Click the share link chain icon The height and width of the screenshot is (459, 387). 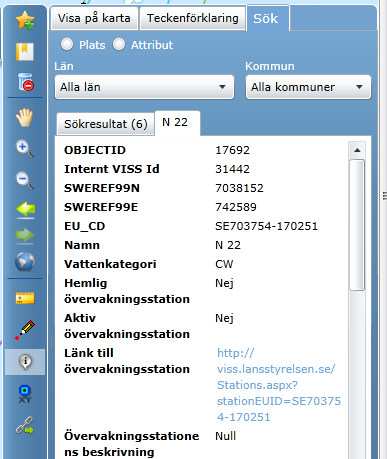(x=25, y=426)
